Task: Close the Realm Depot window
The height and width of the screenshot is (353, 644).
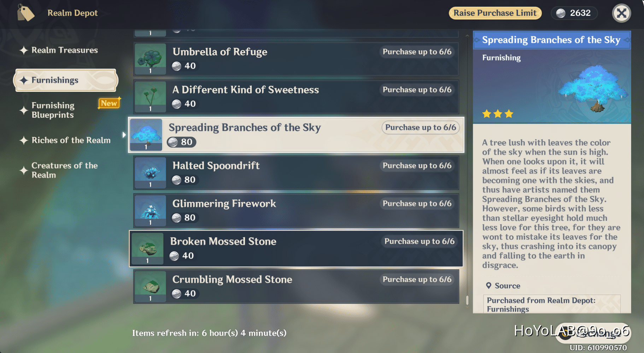Action: (621, 13)
